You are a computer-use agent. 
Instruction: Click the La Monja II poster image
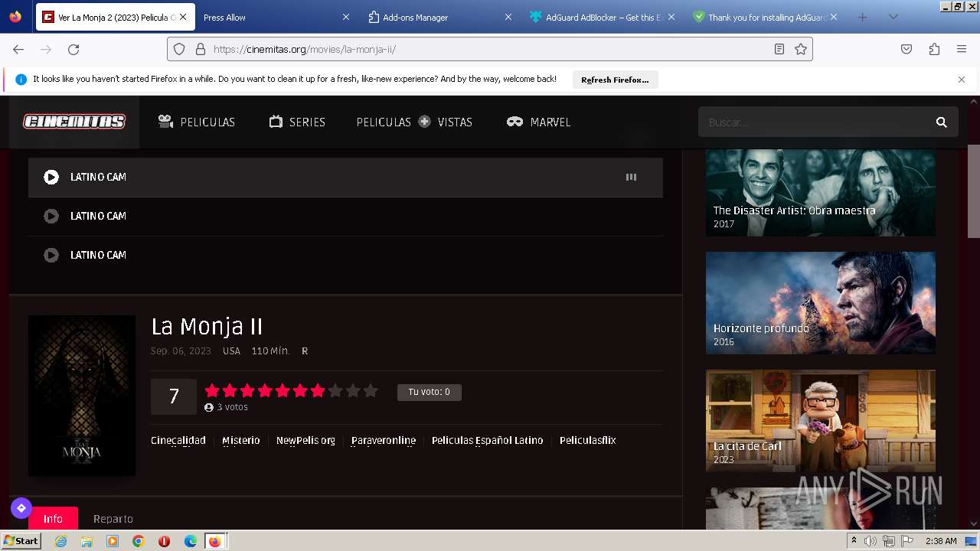coord(82,396)
